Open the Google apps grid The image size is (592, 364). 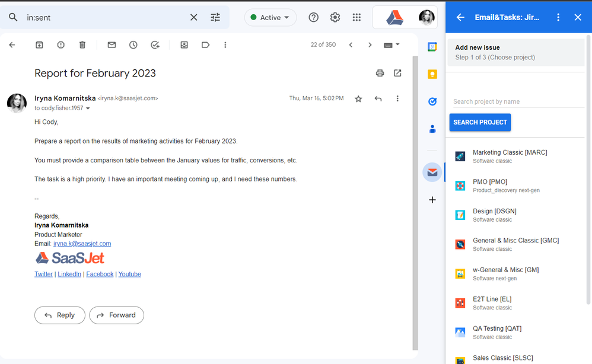(357, 17)
